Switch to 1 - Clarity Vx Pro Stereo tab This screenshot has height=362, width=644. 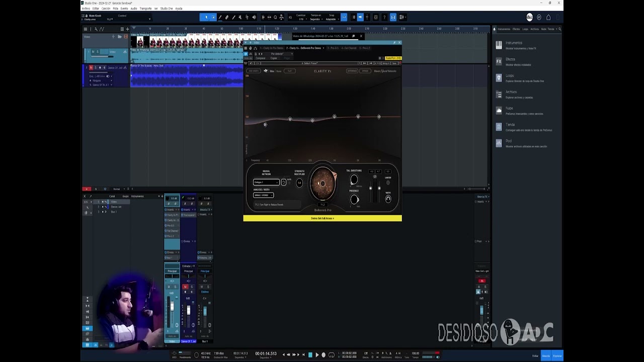[272, 48]
